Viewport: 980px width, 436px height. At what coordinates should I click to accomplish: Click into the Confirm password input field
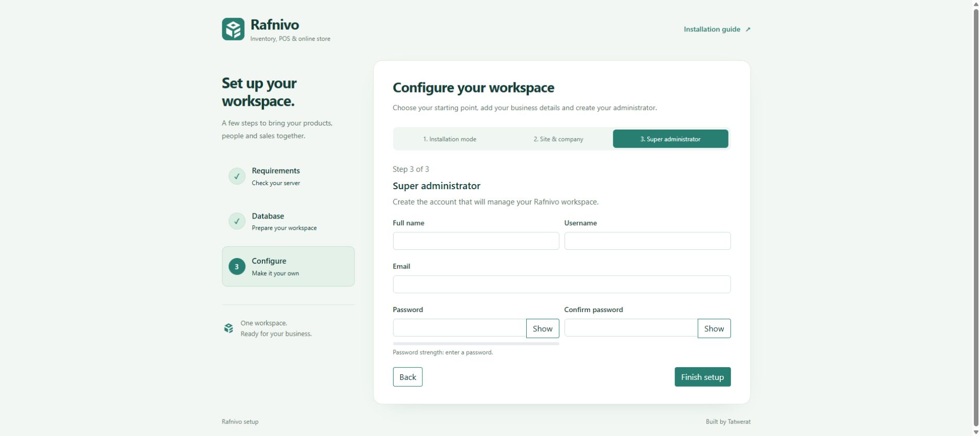631,328
